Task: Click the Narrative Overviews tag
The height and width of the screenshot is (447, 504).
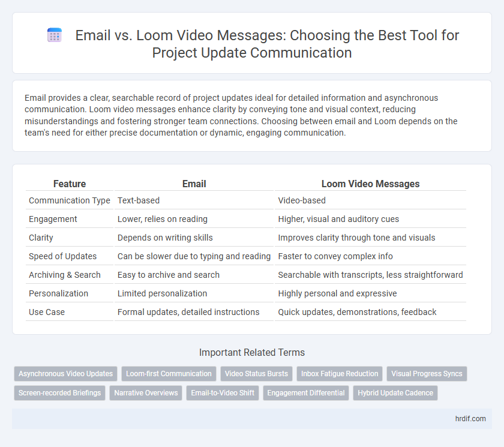Action: click(146, 393)
